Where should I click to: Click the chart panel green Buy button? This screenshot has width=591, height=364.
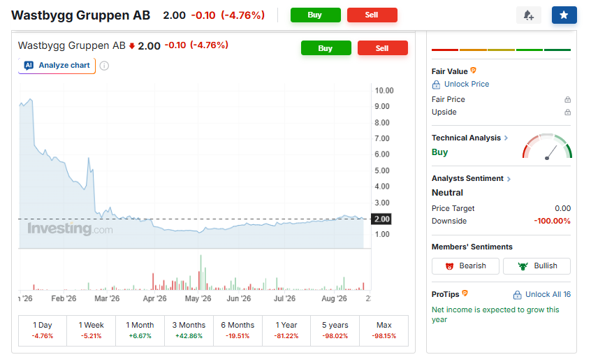tap(326, 48)
